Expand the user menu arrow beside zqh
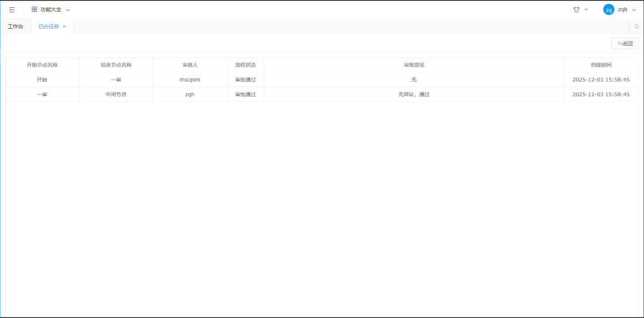Viewport: 644px width, 318px height. click(x=634, y=10)
